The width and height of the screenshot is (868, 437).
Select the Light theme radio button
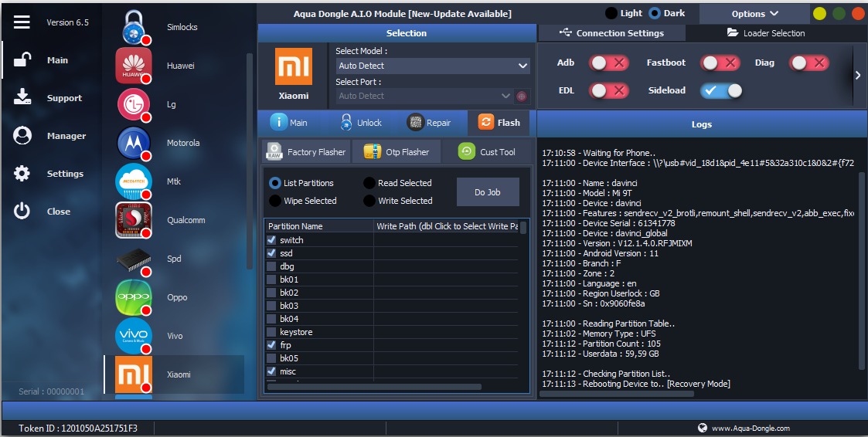click(611, 12)
